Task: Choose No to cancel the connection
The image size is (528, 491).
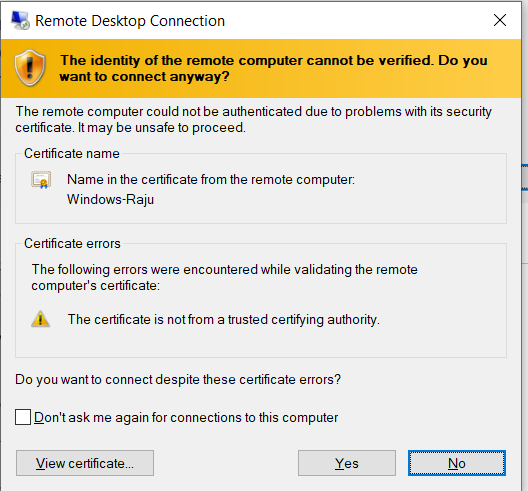Action: pos(457,463)
